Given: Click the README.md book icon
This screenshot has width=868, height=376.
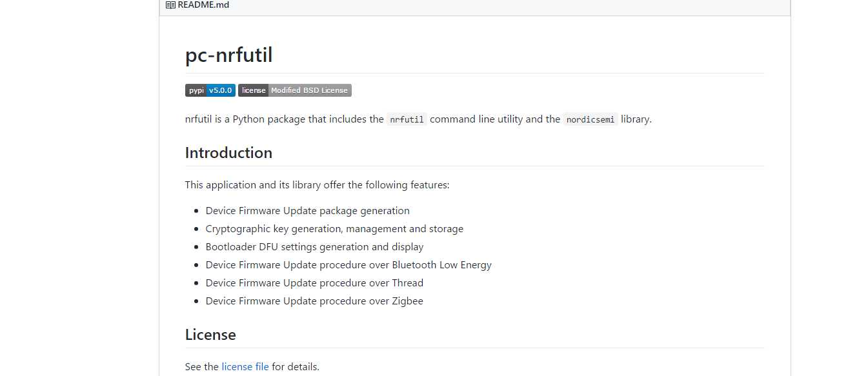Looking at the screenshot, I should (170, 5).
